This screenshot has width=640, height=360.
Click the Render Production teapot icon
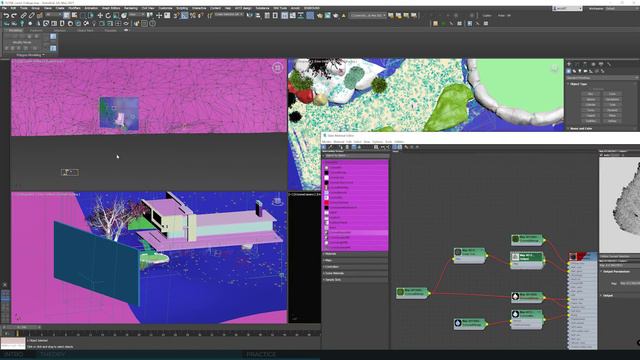click(x=336, y=16)
